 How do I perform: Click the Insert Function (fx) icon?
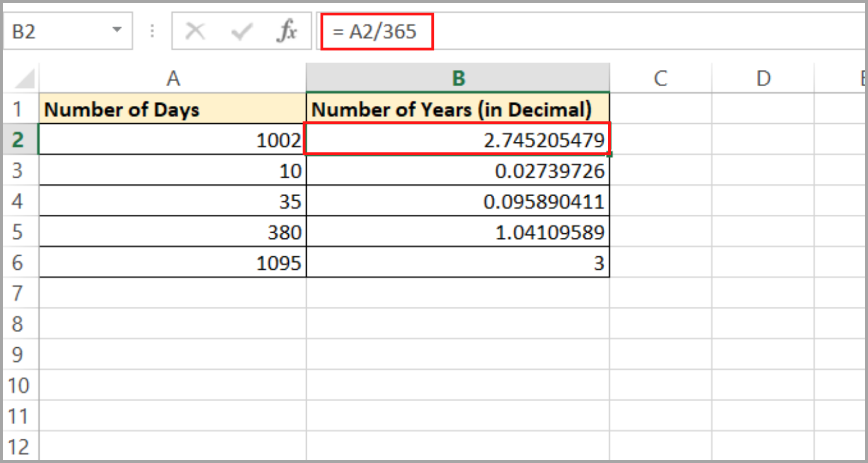pos(289,31)
